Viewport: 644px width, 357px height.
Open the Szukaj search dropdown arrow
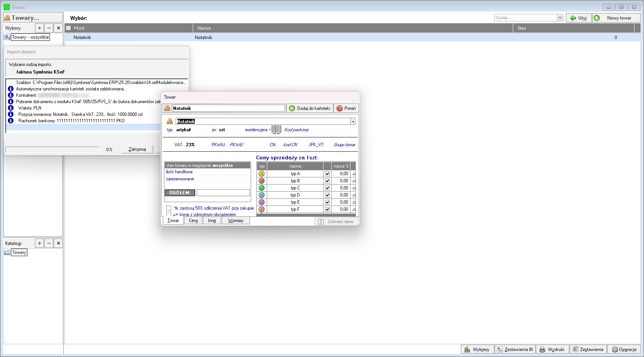coord(560,18)
